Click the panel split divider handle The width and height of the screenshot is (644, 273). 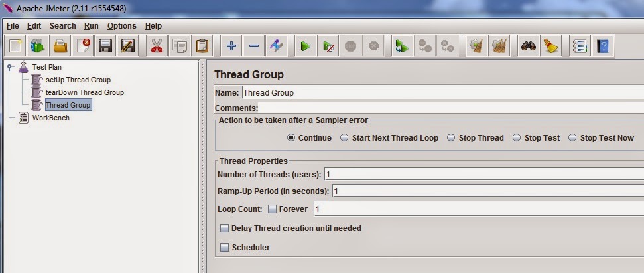tap(202, 166)
